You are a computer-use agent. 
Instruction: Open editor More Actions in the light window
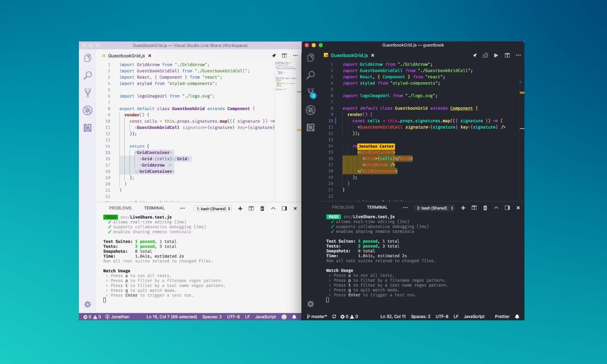point(295,56)
